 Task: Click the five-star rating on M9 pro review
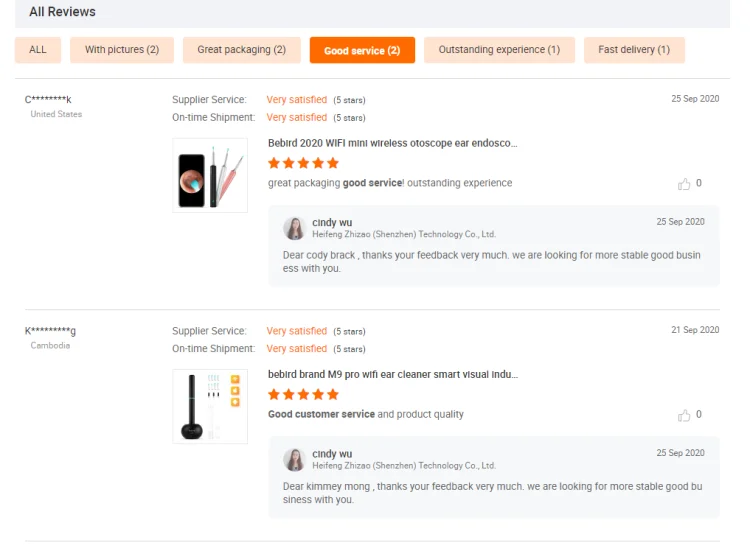coord(303,394)
